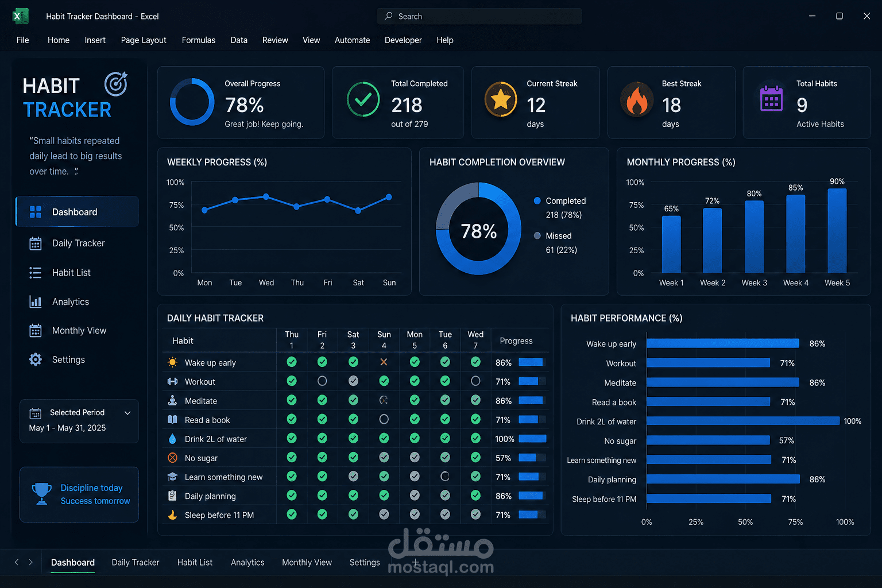Image resolution: width=882 pixels, height=588 pixels.
Task: Click the sun icon for Wake up early
Action: (172, 362)
